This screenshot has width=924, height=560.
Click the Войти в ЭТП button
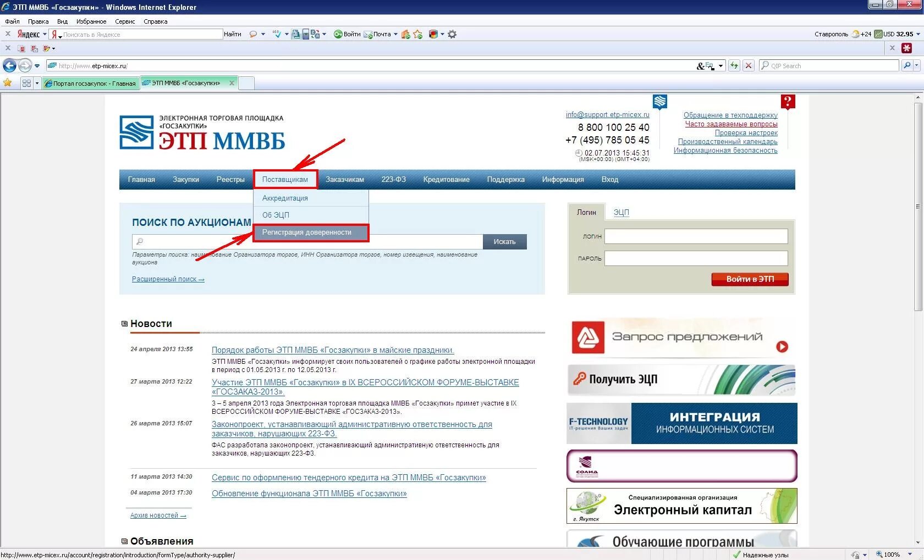pyautogui.click(x=750, y=279)
